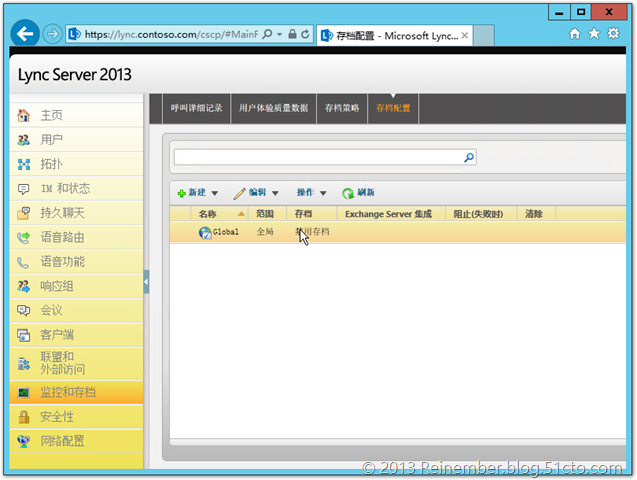
Task: Click the search magnifier icon
Action: [468, 157]
